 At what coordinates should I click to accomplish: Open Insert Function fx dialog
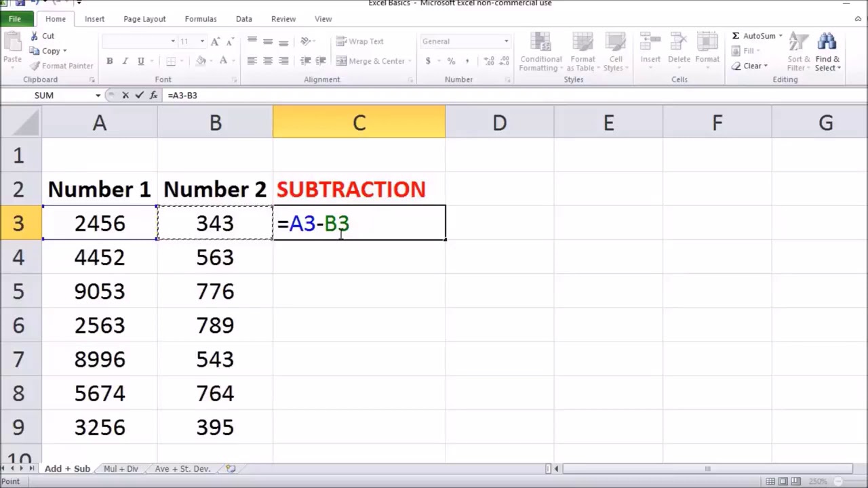154,96
